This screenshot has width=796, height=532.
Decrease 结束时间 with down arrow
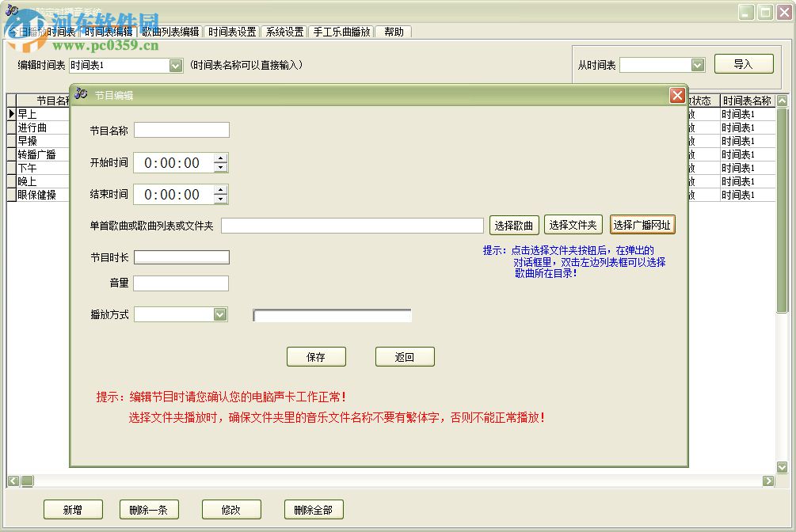220,199
